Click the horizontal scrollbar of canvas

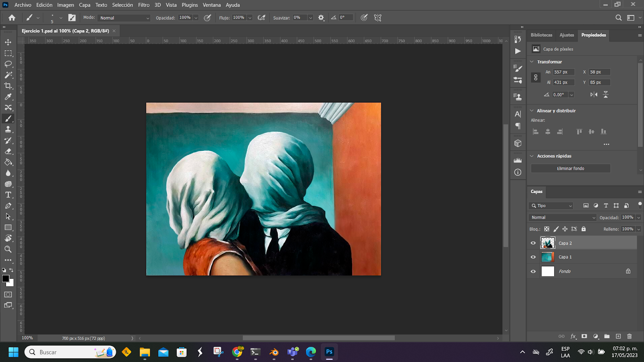click(318, 338)
